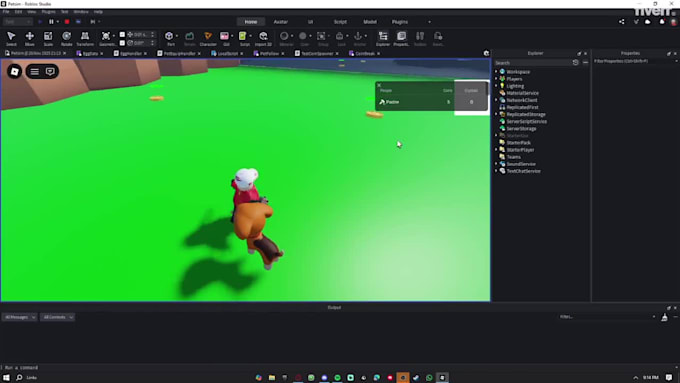Switch to the Avatar ribbon tab
This screenshot has width=680, height=383.
[x=281, y=22]
